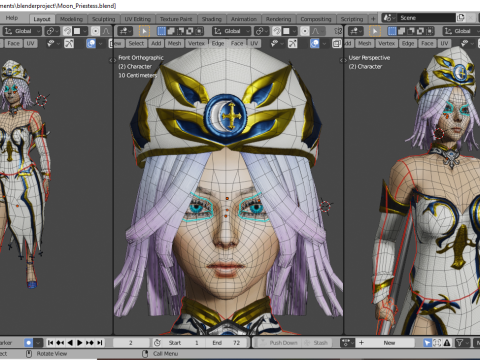
Task: Toggle preview range clock icon
Action: [x=157, y=343]
